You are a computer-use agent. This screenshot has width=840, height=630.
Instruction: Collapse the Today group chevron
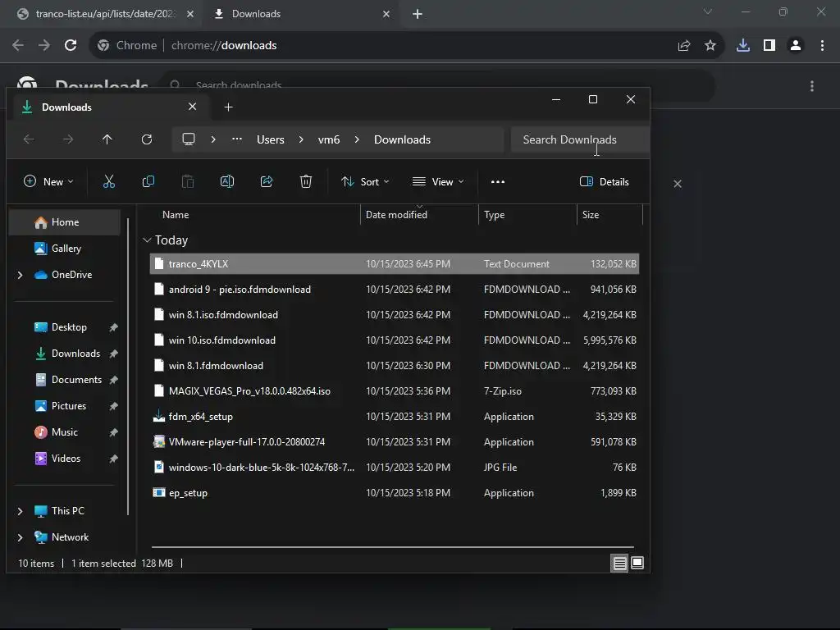tap(148, 240)
